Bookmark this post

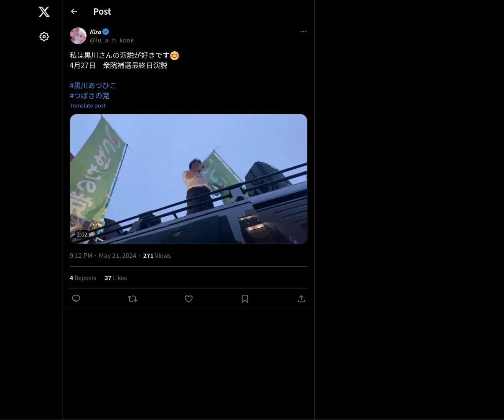tap(245, 299)
